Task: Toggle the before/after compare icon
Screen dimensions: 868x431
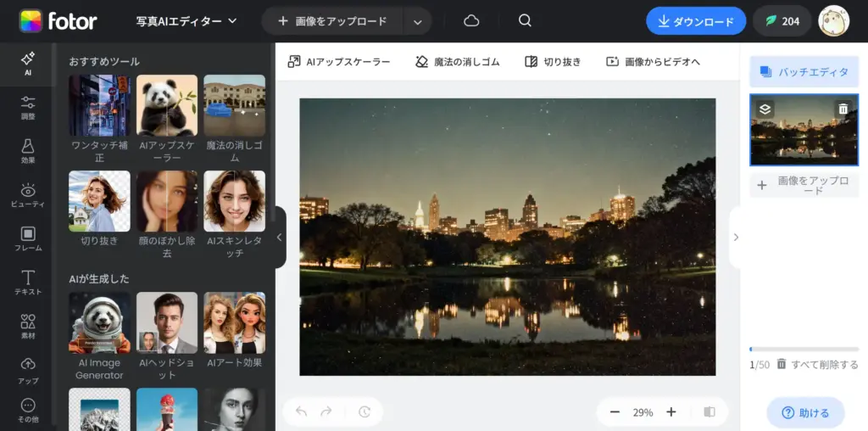Action: (709, 412)
